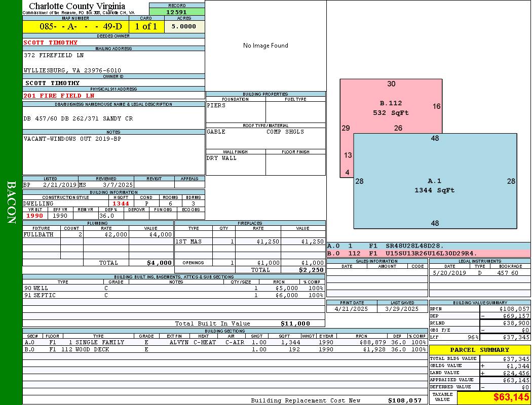Select the year built value 1990 in red

pyautogui.click(x=35, y=216)
